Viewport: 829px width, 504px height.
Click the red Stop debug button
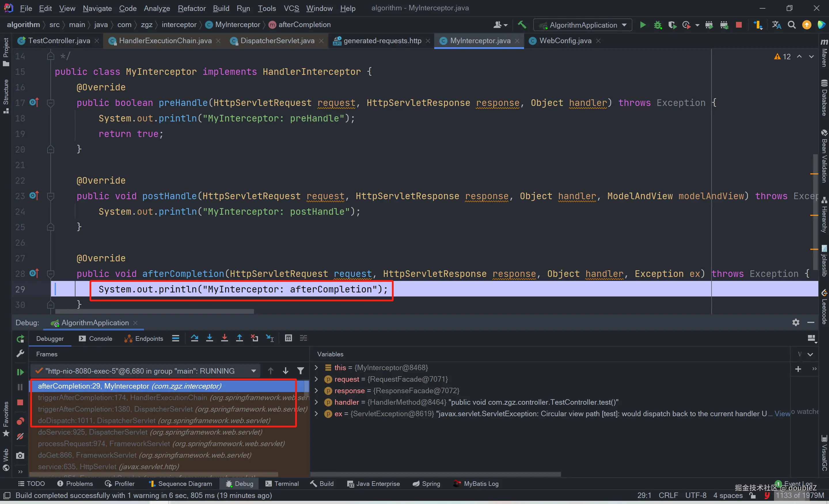[20, 402]
